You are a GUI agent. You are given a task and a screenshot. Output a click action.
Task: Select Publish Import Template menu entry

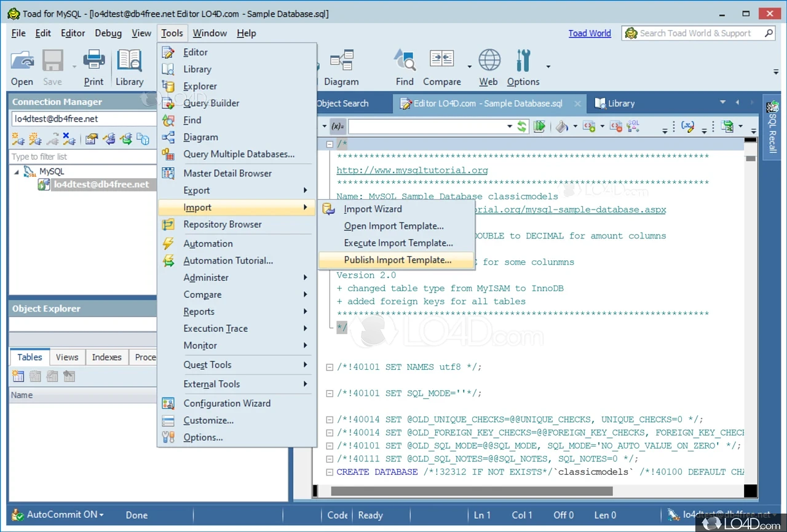point(397,260)
